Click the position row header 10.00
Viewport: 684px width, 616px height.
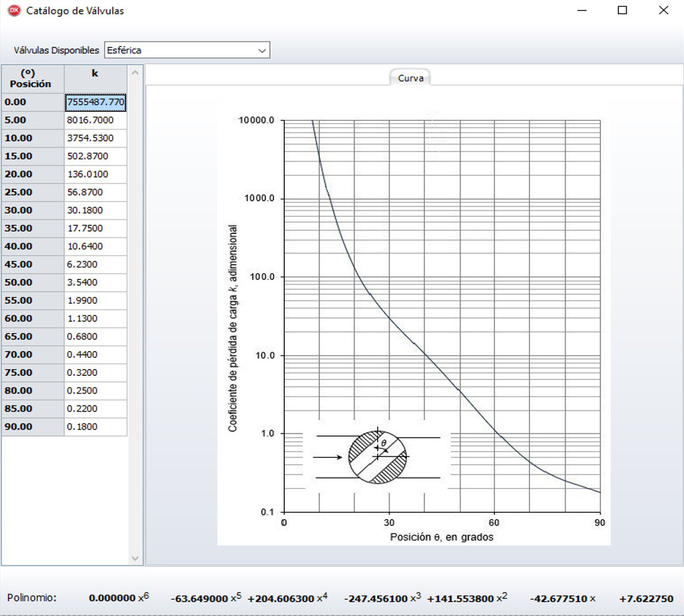(33, 138)
